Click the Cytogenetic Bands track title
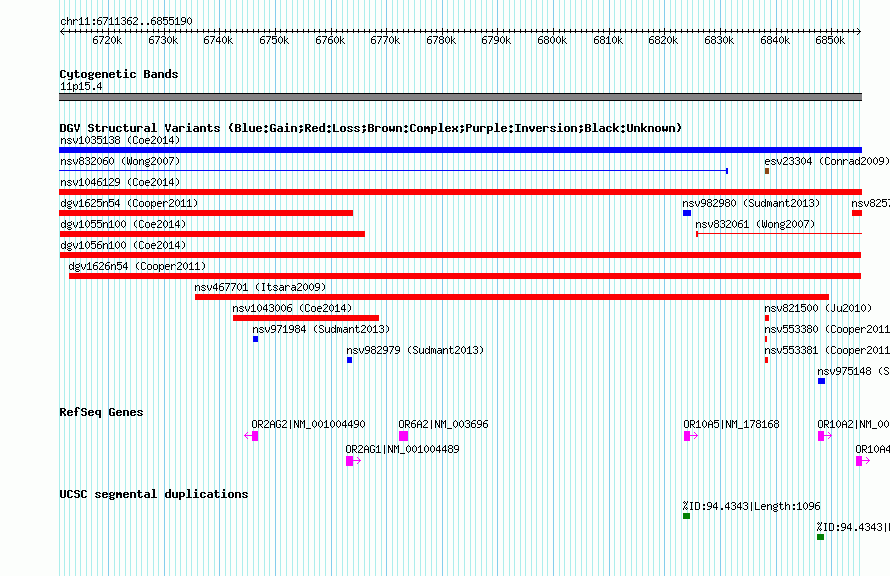 point(119,74)
